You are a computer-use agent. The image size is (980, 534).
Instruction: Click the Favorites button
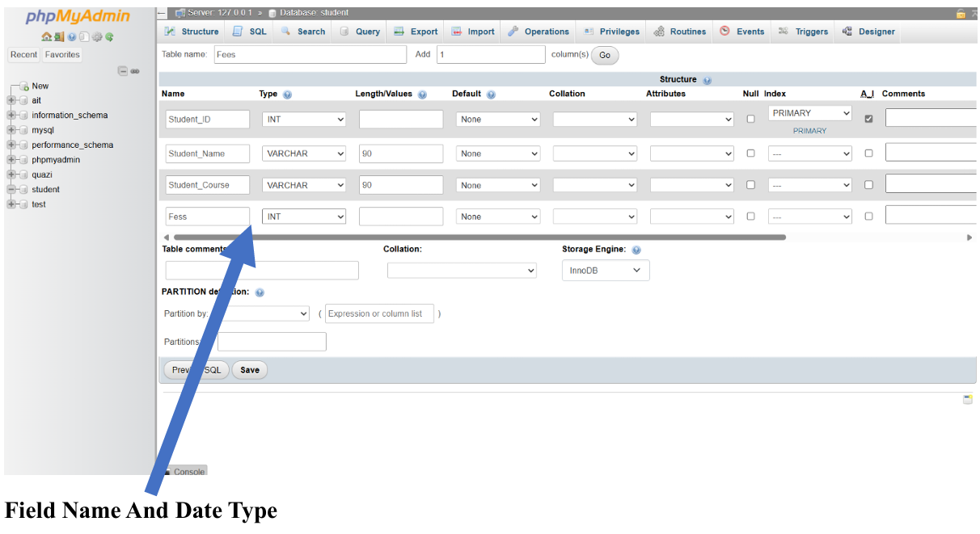tap(62, 55)
